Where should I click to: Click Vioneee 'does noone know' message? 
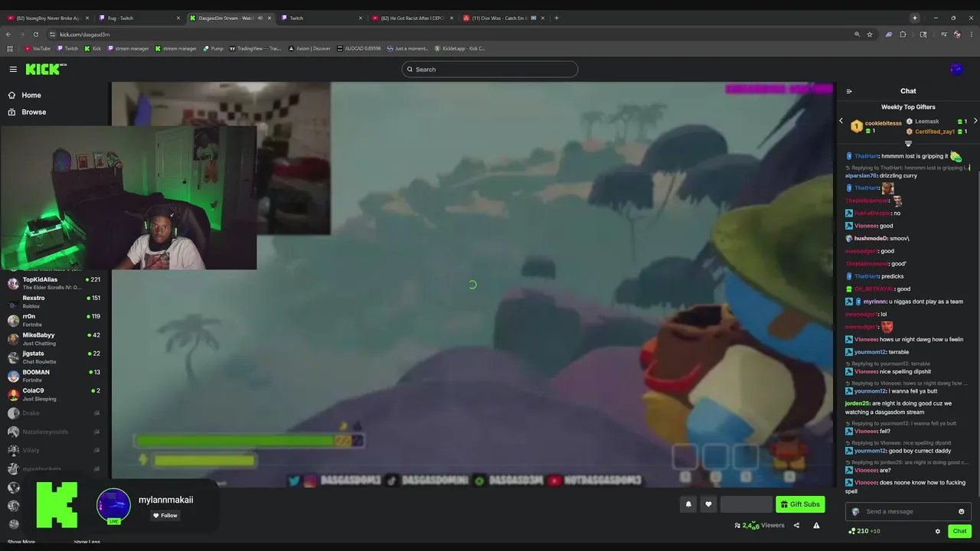[906, 487]
